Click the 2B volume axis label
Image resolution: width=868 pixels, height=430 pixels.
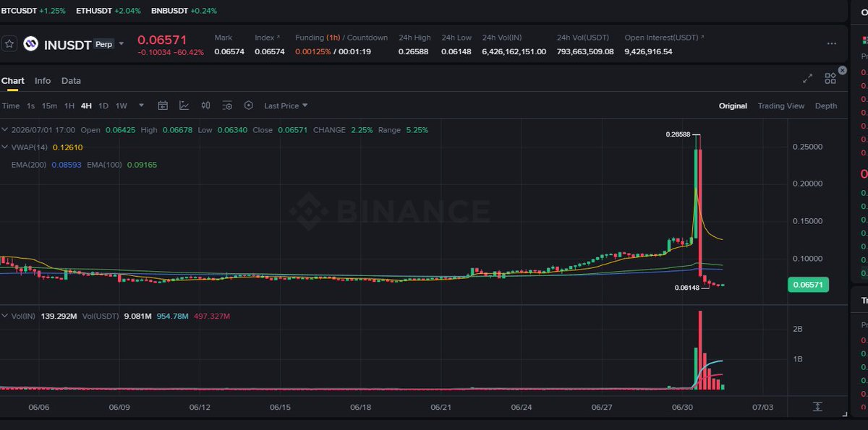[x=798, y=329]
